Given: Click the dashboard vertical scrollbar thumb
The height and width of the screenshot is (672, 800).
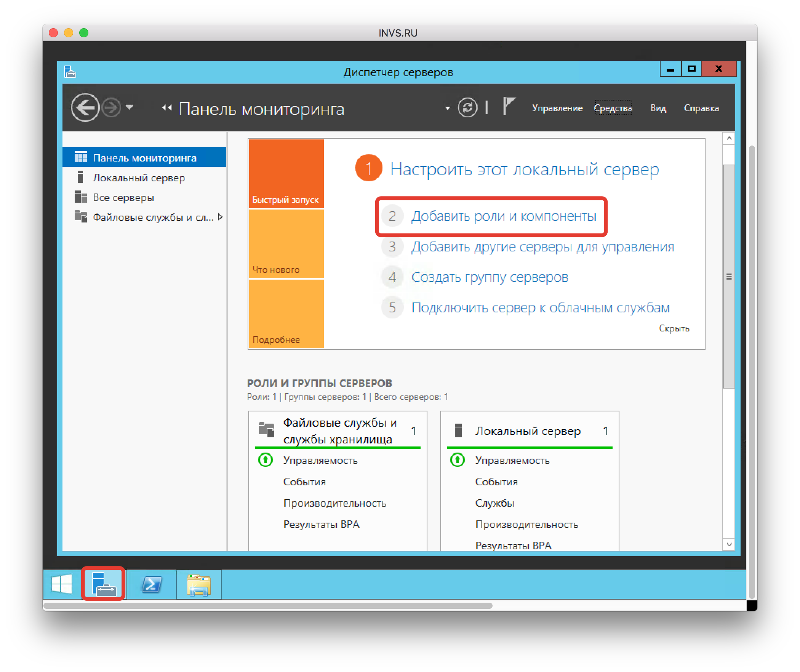Looking at the screenshot, I should (729, 276).
